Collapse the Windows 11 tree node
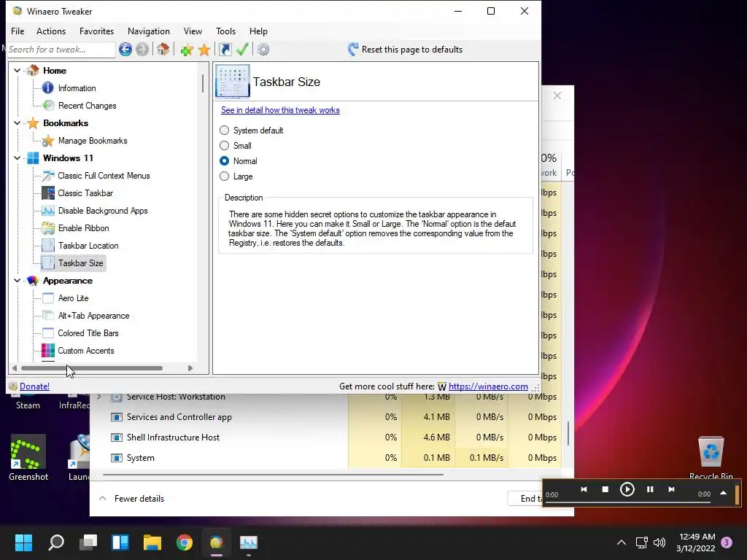 (x=18, y=158)
